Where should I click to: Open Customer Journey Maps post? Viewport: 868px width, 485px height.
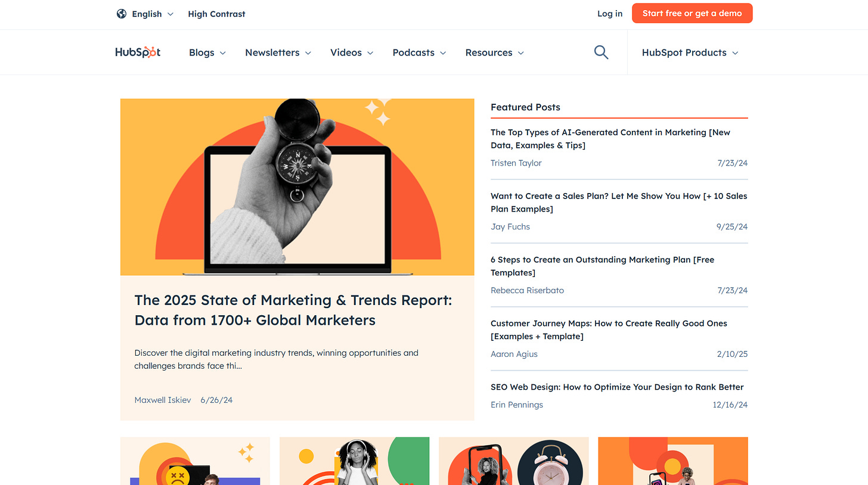tap(609, 330)
